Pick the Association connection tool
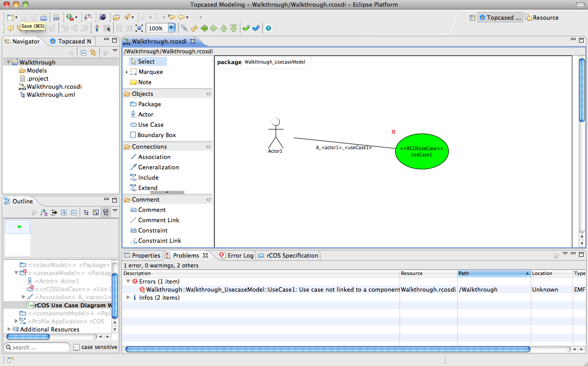 pos(150,157)
